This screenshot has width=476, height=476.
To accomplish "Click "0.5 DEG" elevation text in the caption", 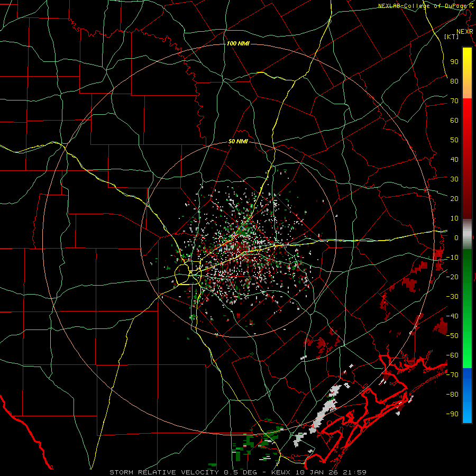I will point(241,472).
